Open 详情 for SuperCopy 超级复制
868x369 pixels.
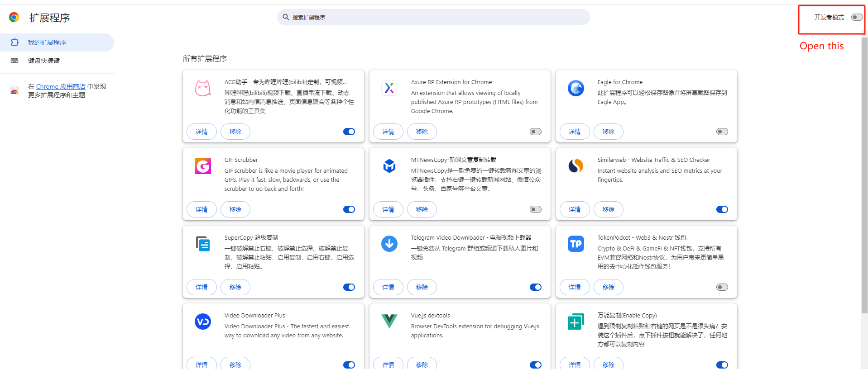click(x=201, y=287)
